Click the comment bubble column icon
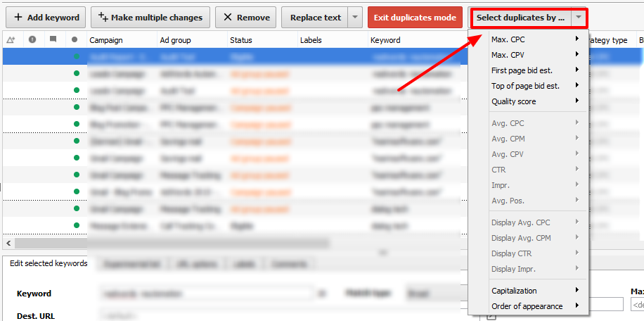The width and height of the screenshot is (644, 321). tap(53, 39)
